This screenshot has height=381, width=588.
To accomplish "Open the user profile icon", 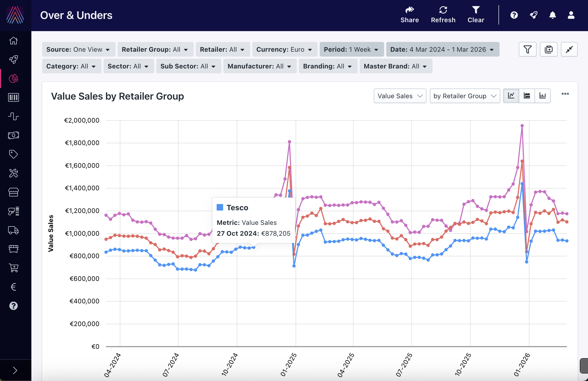I will [x=571, y=15].
